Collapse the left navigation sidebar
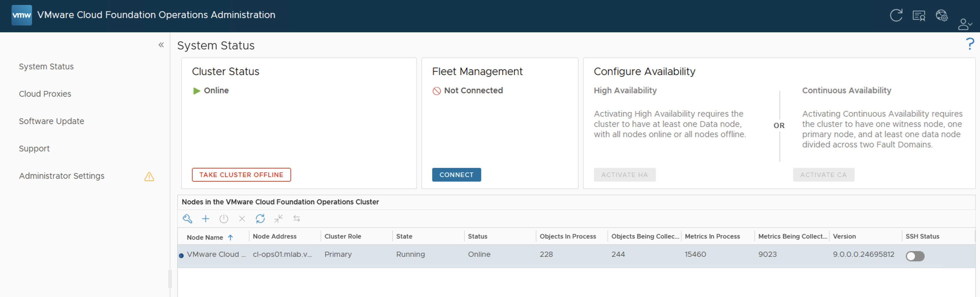This screenshot has height=297, width=980. tap(161, 45)
